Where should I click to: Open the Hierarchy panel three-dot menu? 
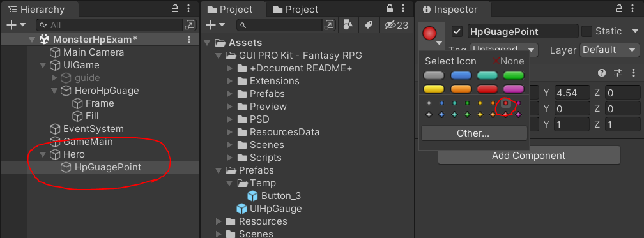point(188,8)
